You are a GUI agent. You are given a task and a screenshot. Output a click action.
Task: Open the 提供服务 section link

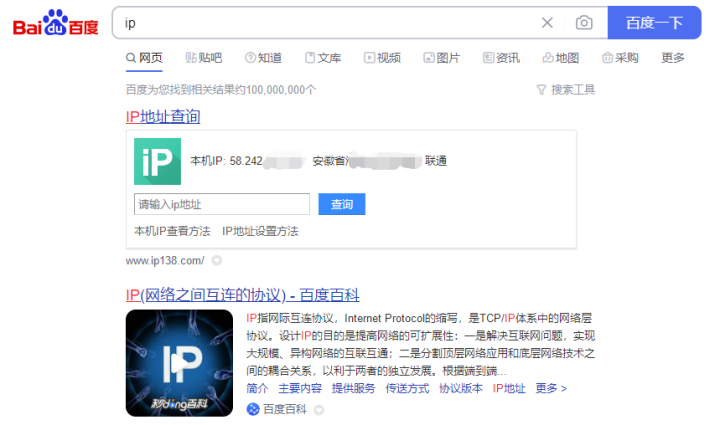pos(354,388)
